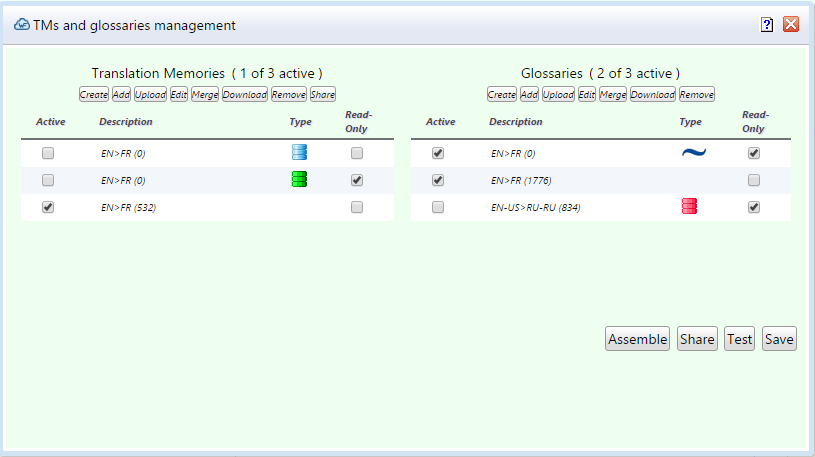This screenshot has width=815, height=457.
Task: Click the blue tilde glossary type icon
Action: pos(693,153)
